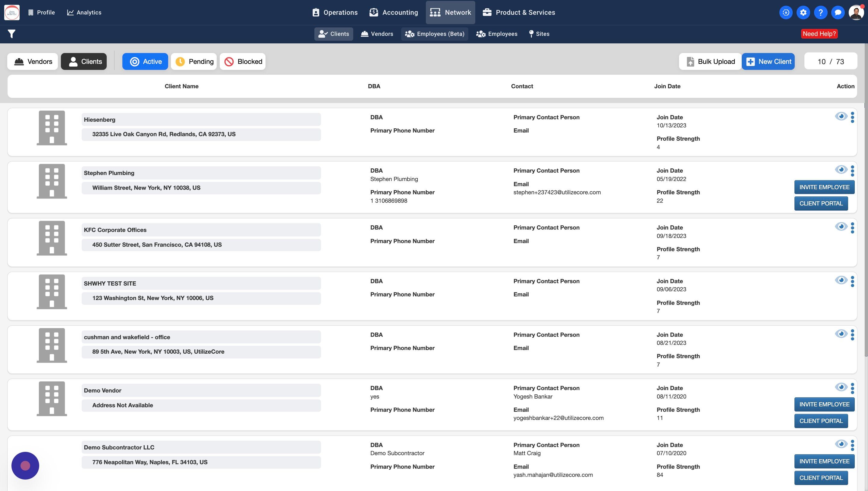This screenshot has width=868, height=491.
Task: Click Invite Employee for Stephen Plumbing
Action: click(x=824, y=187)
